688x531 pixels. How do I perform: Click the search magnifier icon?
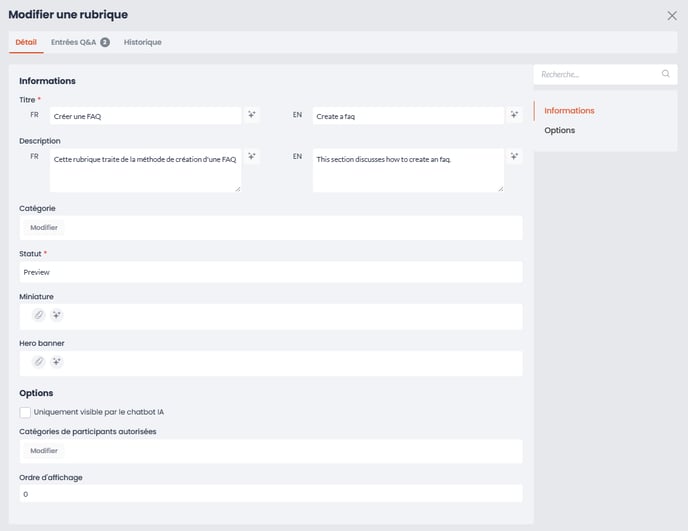[x=666, y=74]
